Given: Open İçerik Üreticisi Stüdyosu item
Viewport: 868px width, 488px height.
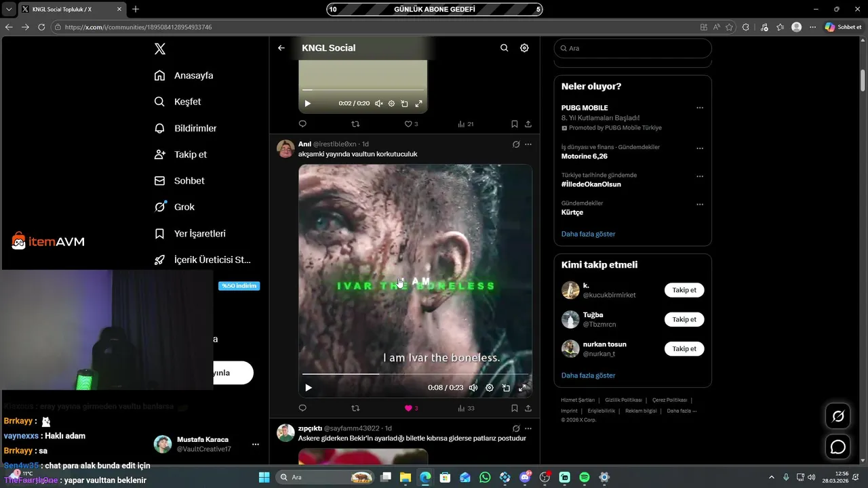Looking at the screenshot, I should [x=203, y=260].
